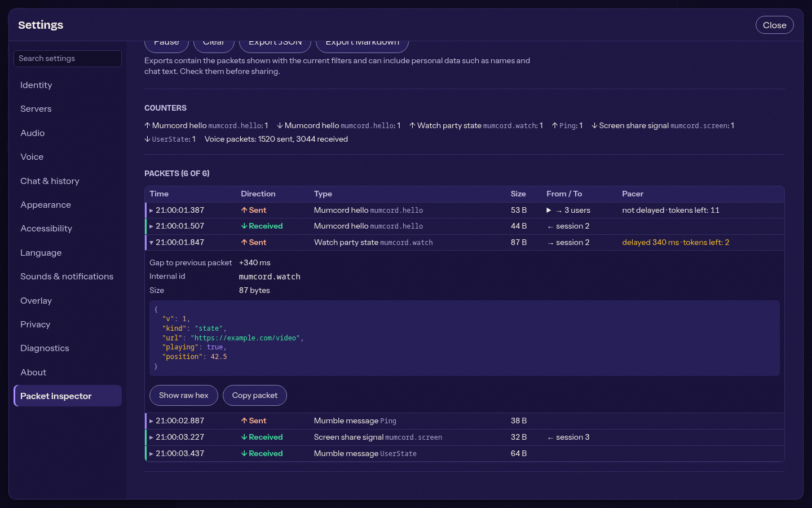Click the Type column header
This screenshot has width=812, height=508.
323,194
